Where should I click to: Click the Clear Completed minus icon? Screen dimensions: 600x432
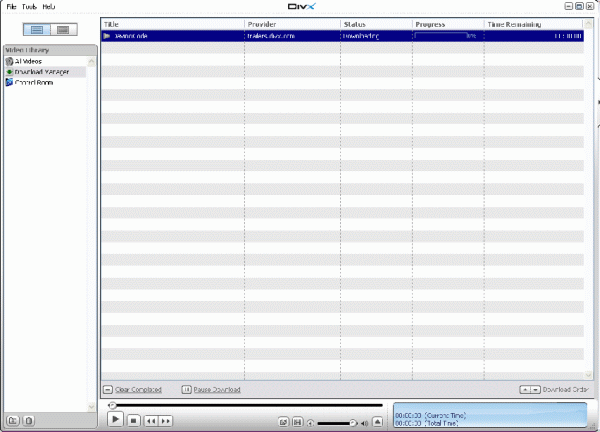click(108, 390)
